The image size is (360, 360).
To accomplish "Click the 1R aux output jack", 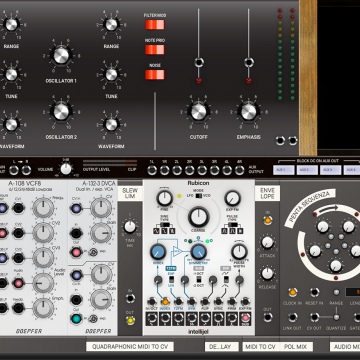I will point(164,170).
